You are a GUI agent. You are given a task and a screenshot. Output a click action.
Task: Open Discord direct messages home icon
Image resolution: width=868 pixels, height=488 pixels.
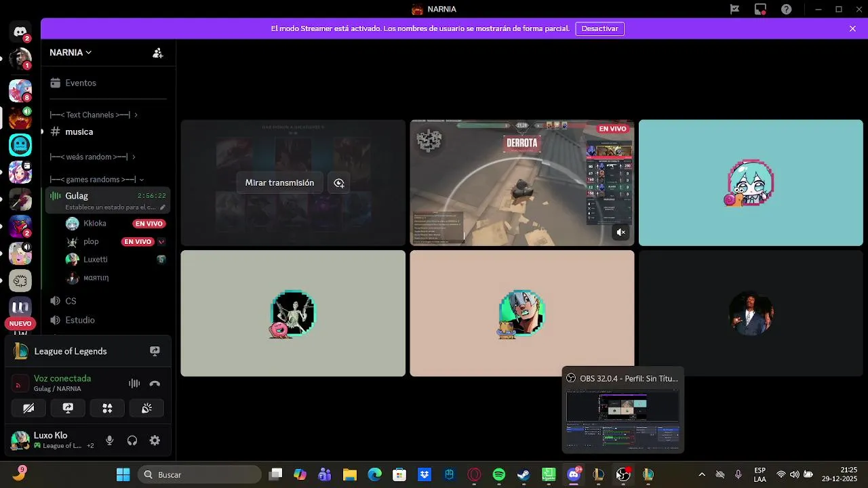point(20,32)
